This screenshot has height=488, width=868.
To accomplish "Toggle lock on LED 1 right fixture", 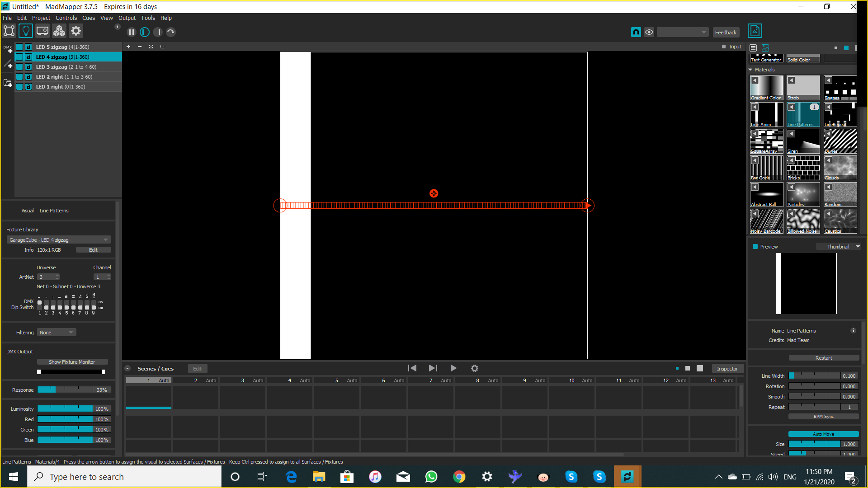I will (28, 87).
